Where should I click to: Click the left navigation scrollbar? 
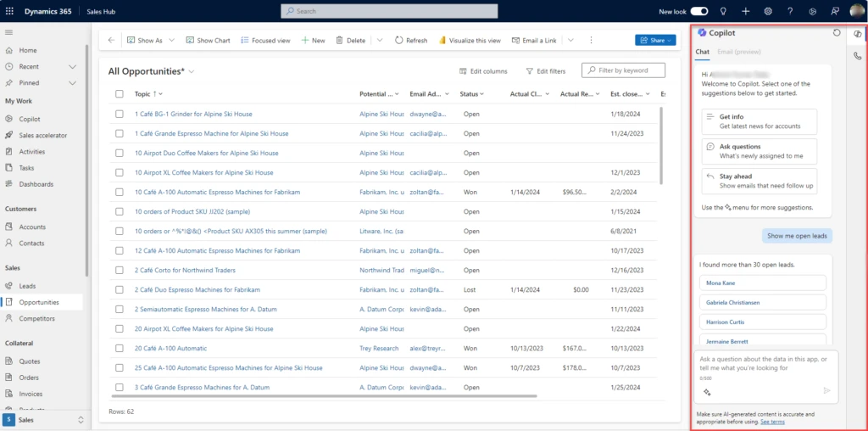(86, 170)
